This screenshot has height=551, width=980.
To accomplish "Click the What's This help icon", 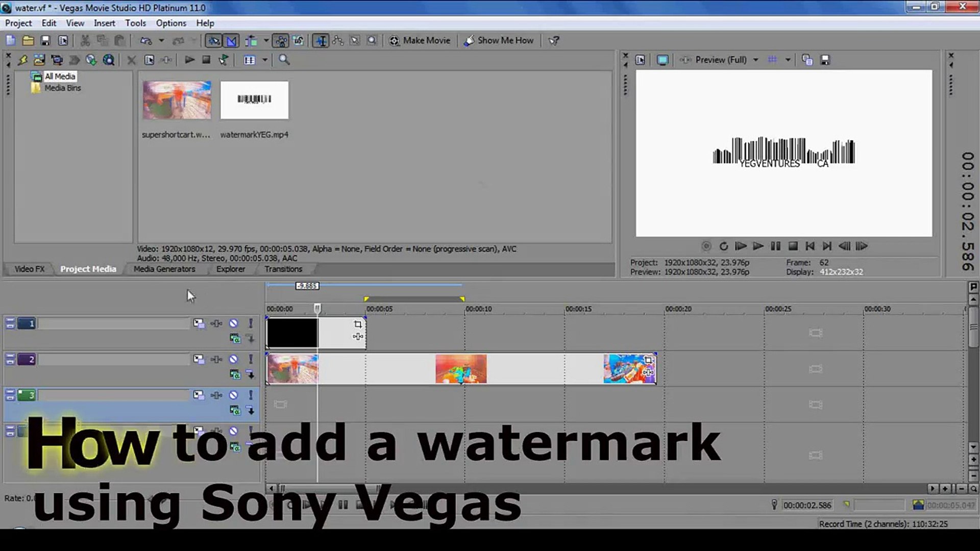I will (x=554, y=40).
